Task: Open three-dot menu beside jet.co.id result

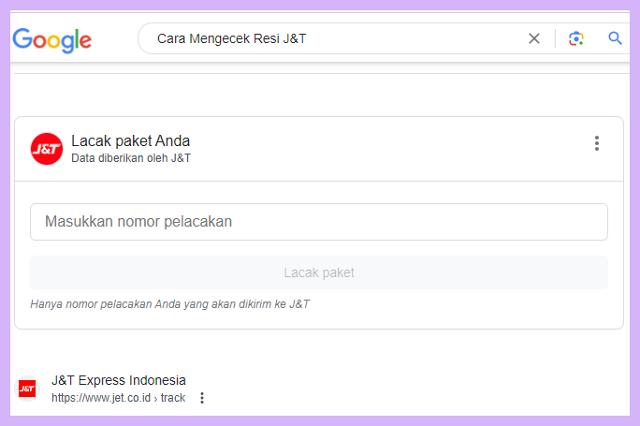Action: (x=202, y=398)
